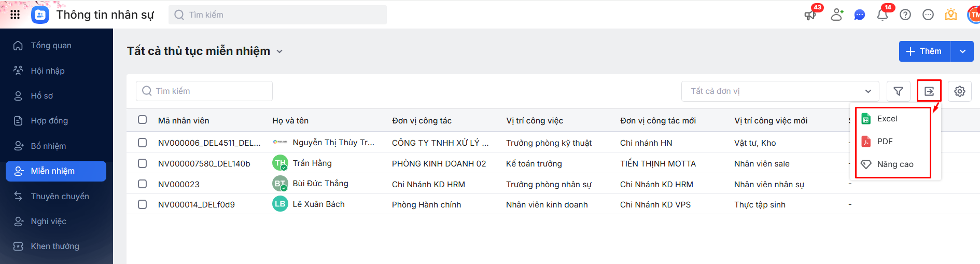
Task: Open the notifications bell
Action: click(883, 15)
